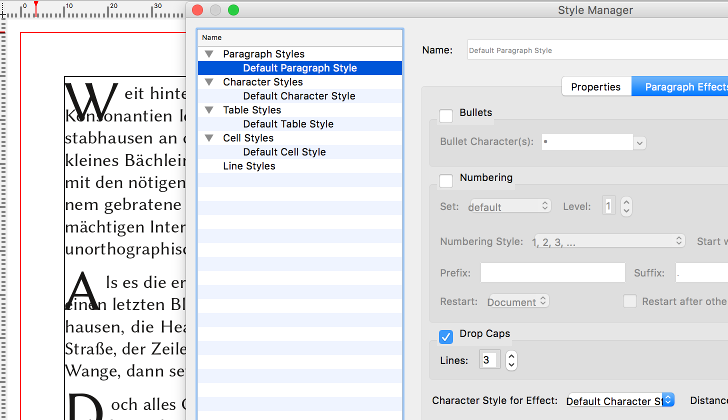Select Default Cell Style item
Image resolution: width=728 pixels, height=420 pixels.
(284, 152)
